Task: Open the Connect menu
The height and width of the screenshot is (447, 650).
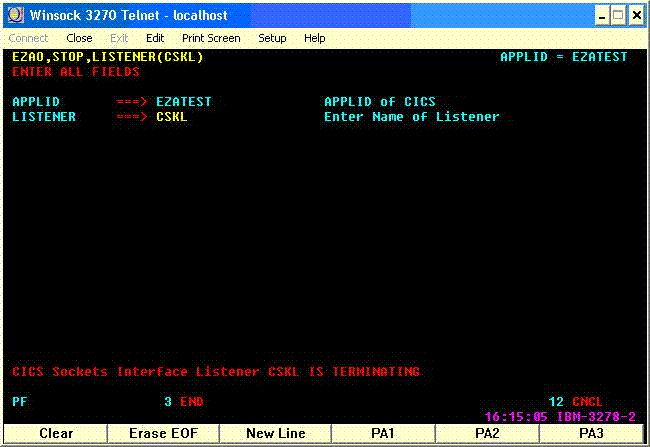Action: (28, 38)
